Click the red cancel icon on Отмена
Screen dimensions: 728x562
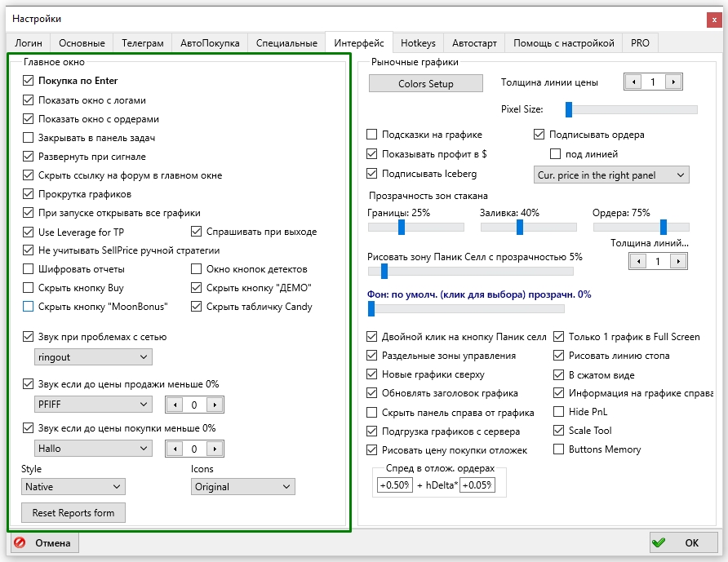point(20,542)
